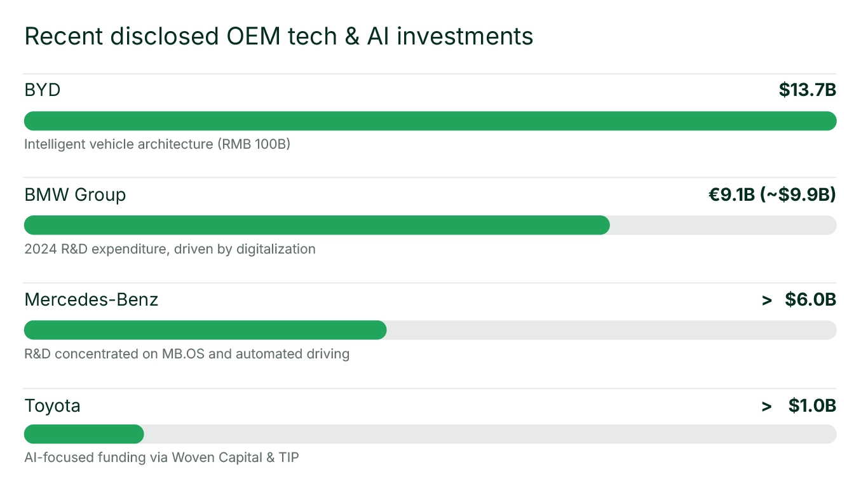Image resolution: width=868 pixels, height=488 pixels.
Task: Click the $13.7B value for BYD
Action: point(807,90)
